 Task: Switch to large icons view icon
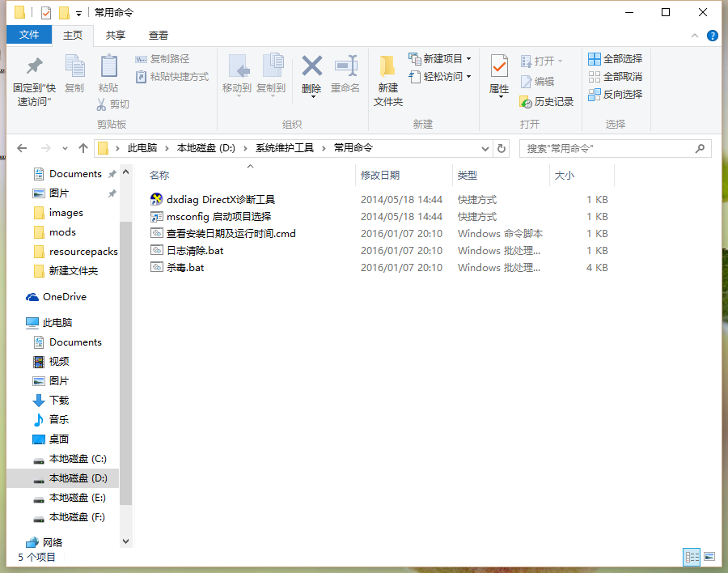tap(709, 557)
